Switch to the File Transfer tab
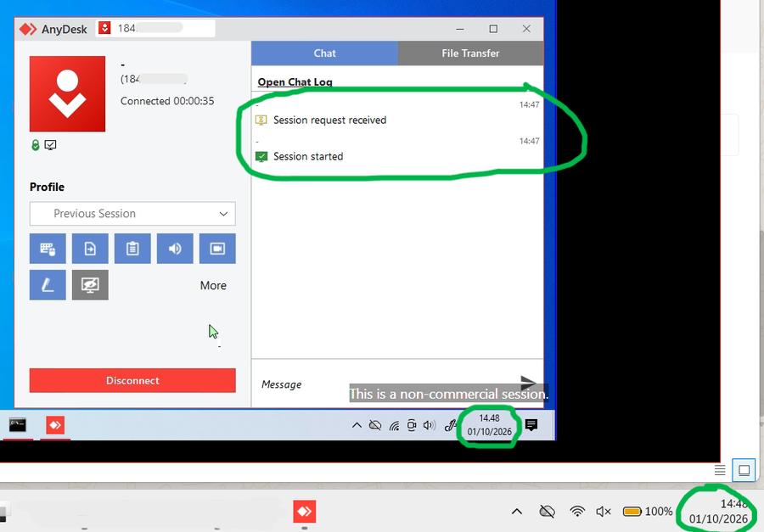 470,53
